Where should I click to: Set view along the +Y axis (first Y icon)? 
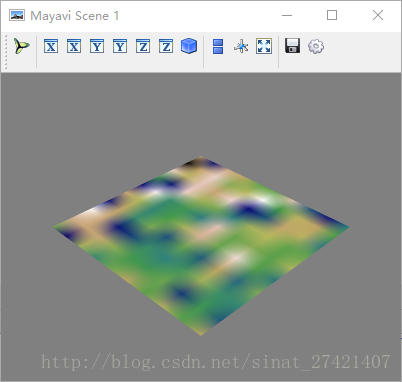point(97,46)
